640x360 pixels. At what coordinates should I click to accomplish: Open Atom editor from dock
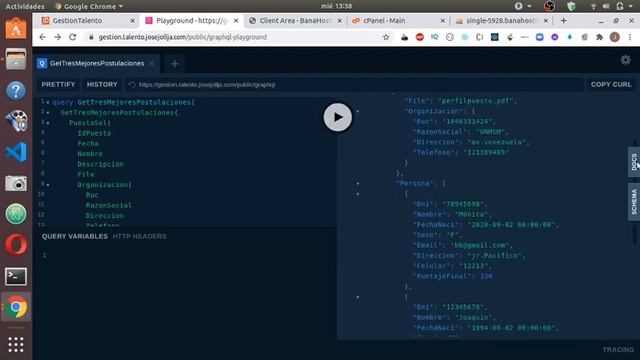(x=16, y=214)
